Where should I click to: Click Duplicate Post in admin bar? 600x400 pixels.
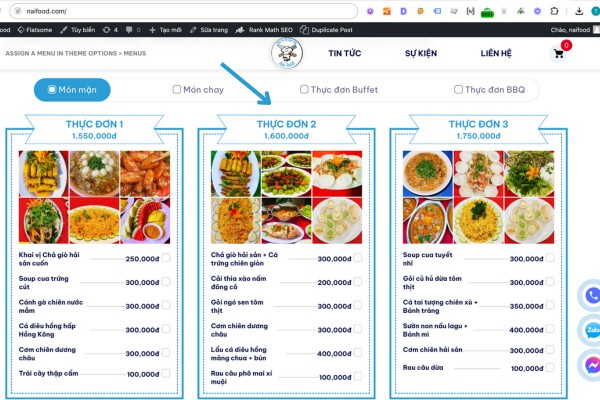click(x=326, y=29)
